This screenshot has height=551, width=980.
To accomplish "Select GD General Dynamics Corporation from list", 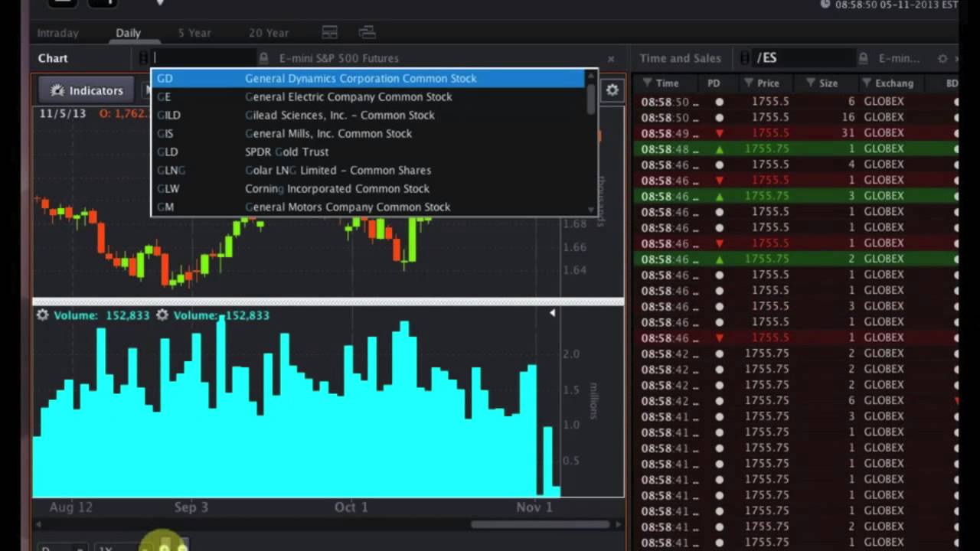I will click(369, 78).
